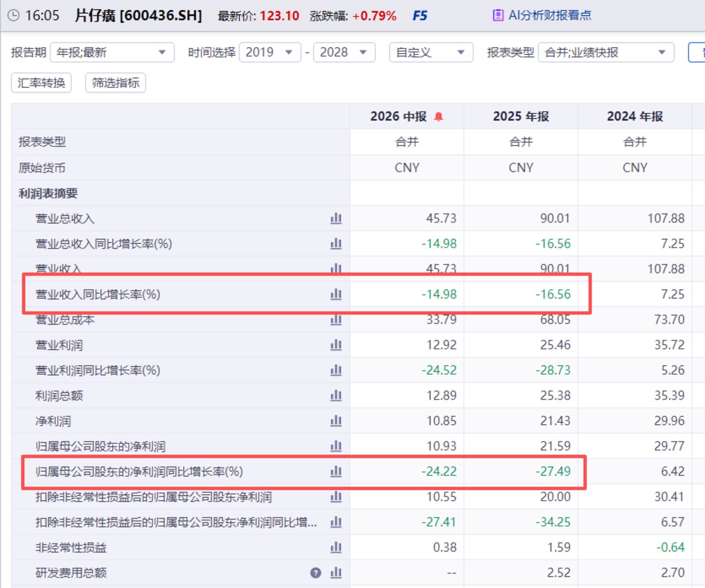This screenshot has width=705, height=588.
Task: Click the partially visible button right of 报表类型
Action: 697,52
